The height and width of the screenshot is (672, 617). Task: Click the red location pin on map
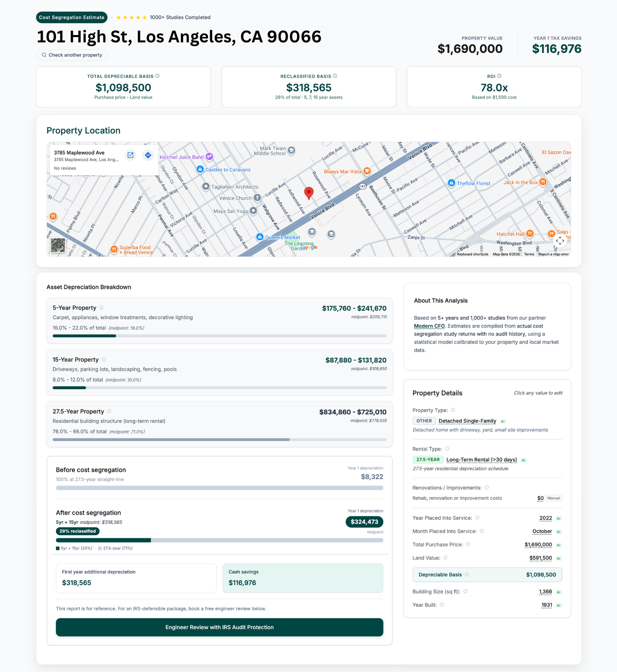pyautogui.click(x=308, y=192)
